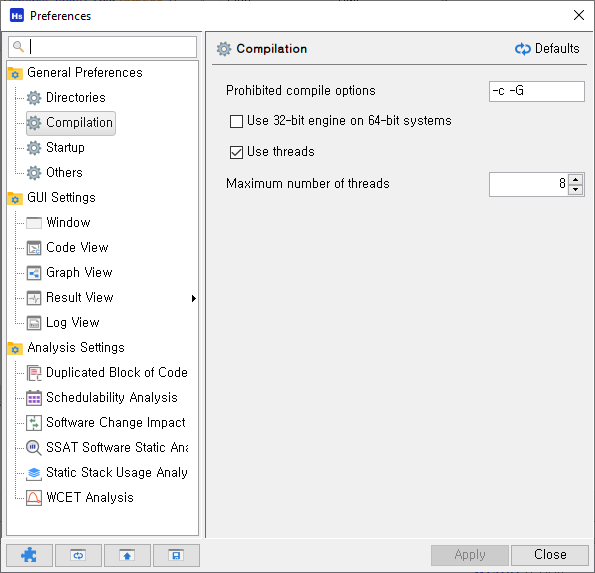Click the save disk icon button
Screen dimensions: 595x573
coord(176,555)
